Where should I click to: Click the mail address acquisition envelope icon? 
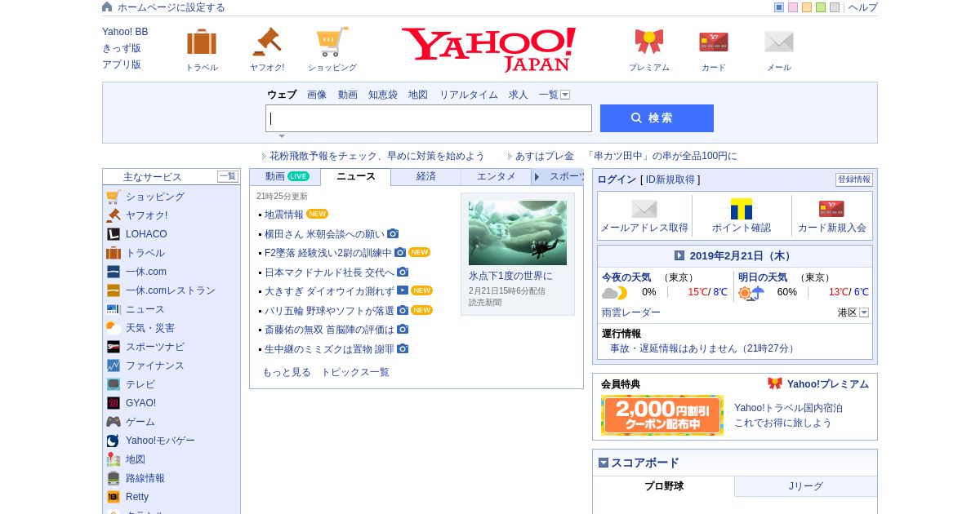pyautogui.click(x=644, y=209)
